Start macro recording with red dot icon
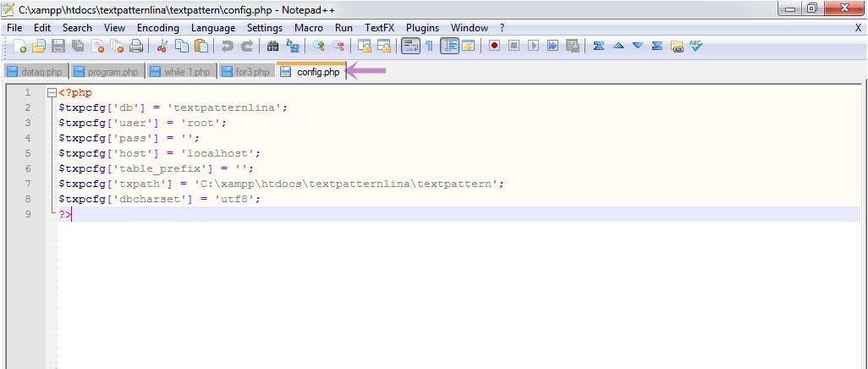Screen dimensions: 868x369 (494, 47)
